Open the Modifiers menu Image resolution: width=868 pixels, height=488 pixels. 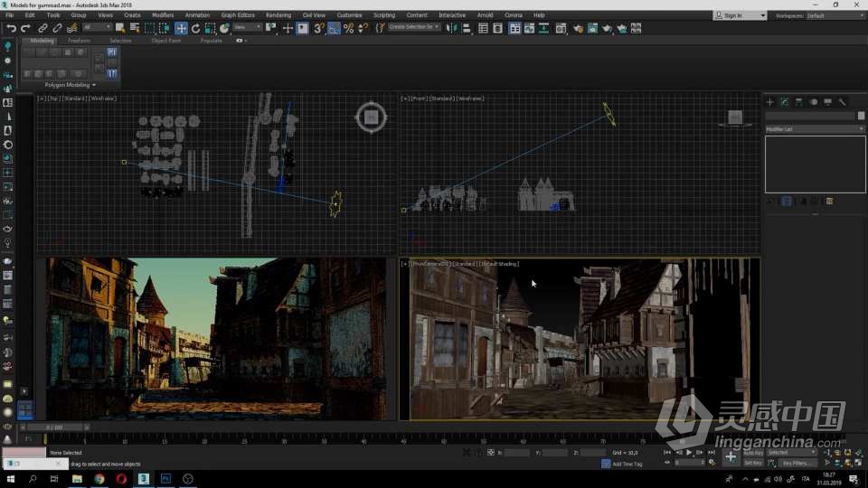[x=163, y=15]
